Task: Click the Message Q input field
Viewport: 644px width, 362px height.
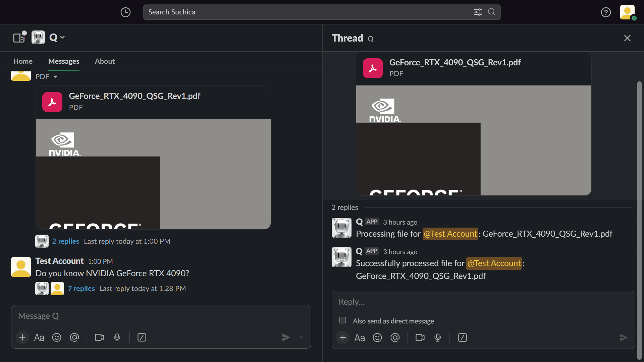Action: (x=161, y=316)
